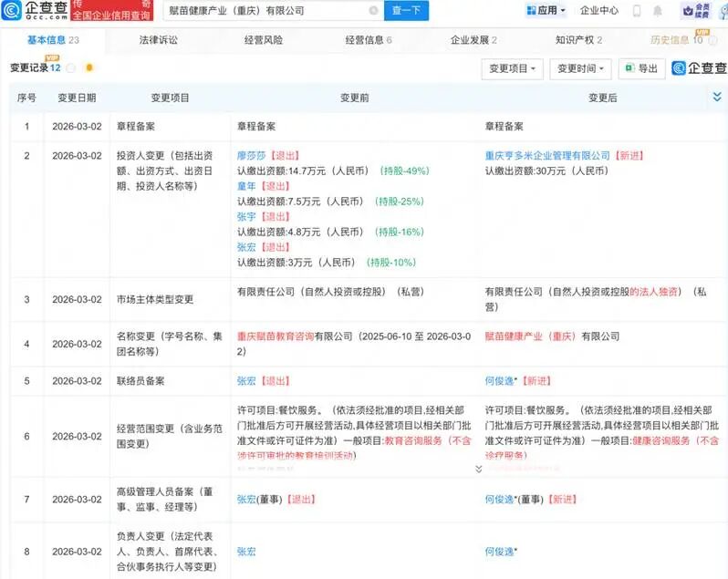Viewport: 728px width, 579px height.
Task: Open notifications bell icon
Action: click(x=658, y=11)
